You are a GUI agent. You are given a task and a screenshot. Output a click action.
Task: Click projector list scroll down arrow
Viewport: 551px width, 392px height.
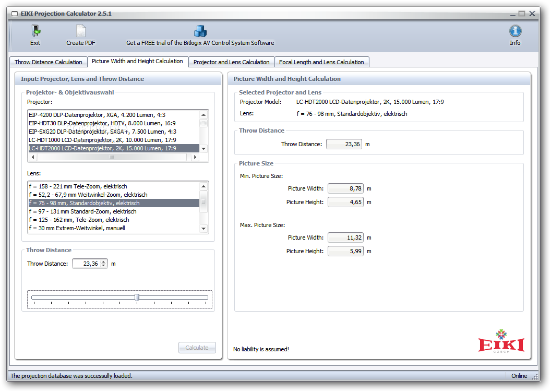tap(203, 149)
